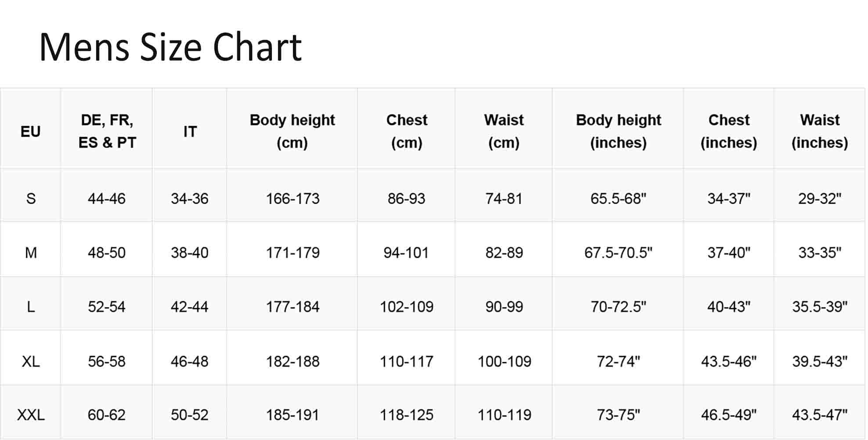Select the 94-101 chest cell
The image size is (868, 440).
pos(406,253)
